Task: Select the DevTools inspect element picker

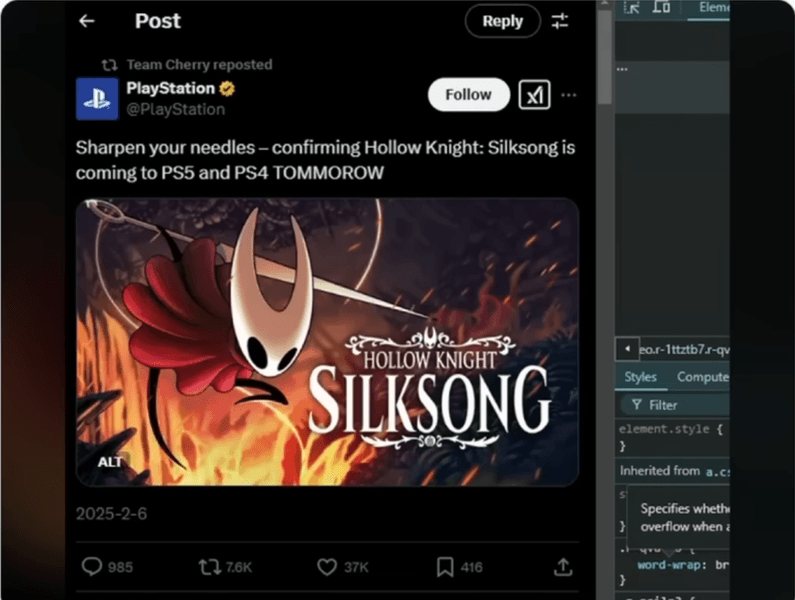Action: tap(631, 7)
